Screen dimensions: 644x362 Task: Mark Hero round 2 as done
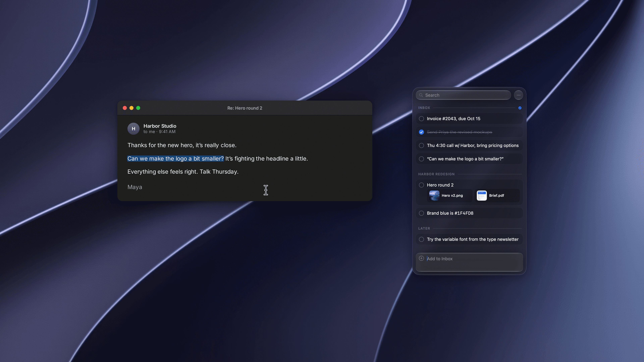(421, 185)
